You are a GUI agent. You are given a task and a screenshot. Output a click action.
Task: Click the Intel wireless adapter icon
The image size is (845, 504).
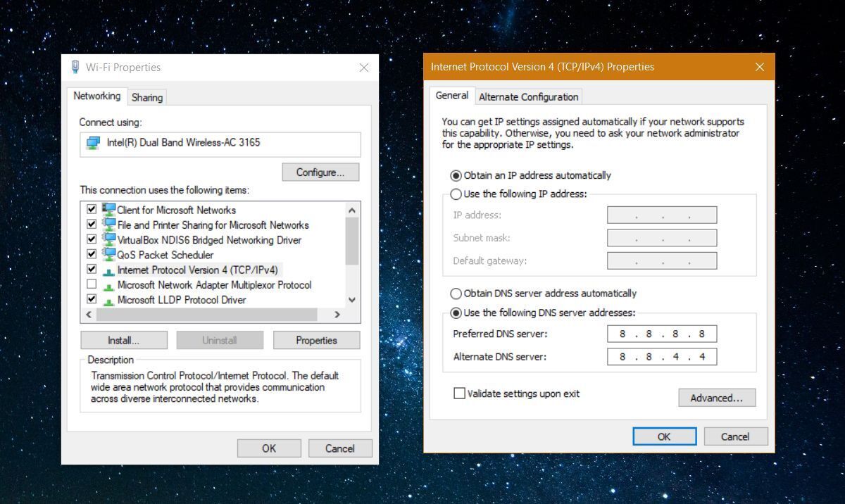[x=93, y=143]
